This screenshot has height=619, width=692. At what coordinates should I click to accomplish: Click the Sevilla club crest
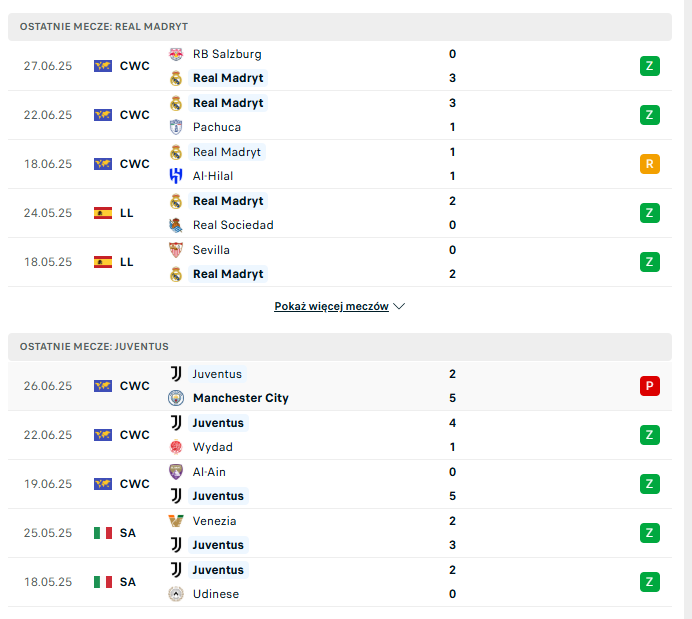click(x=176, y=250)
